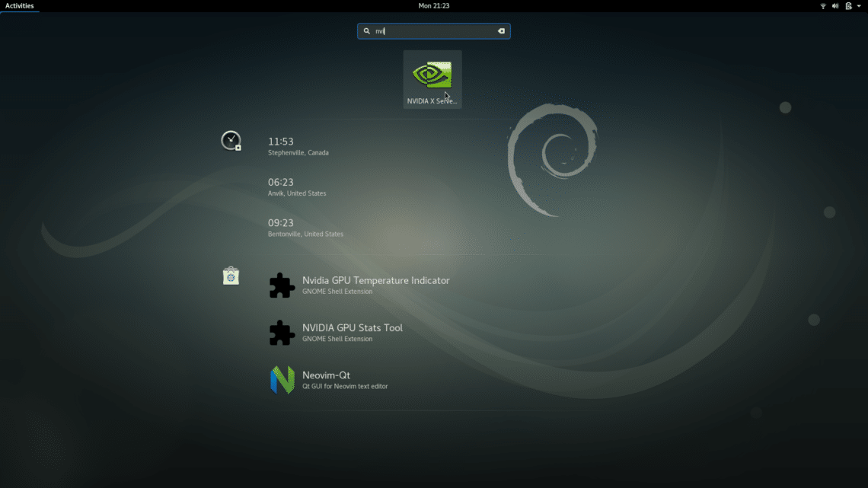Clear the search field text
This screenshot has width=868, height=488.
pos(502,31)
